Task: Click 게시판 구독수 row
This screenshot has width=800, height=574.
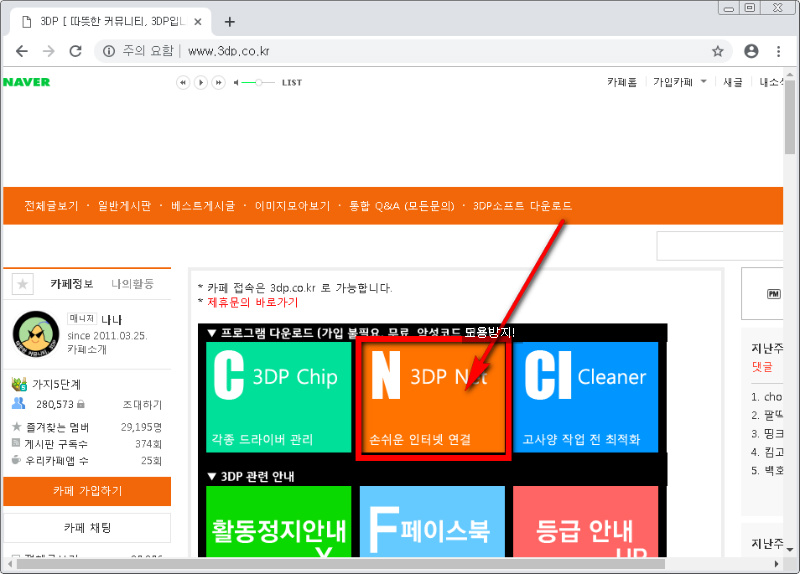Action: coord(86,444)
